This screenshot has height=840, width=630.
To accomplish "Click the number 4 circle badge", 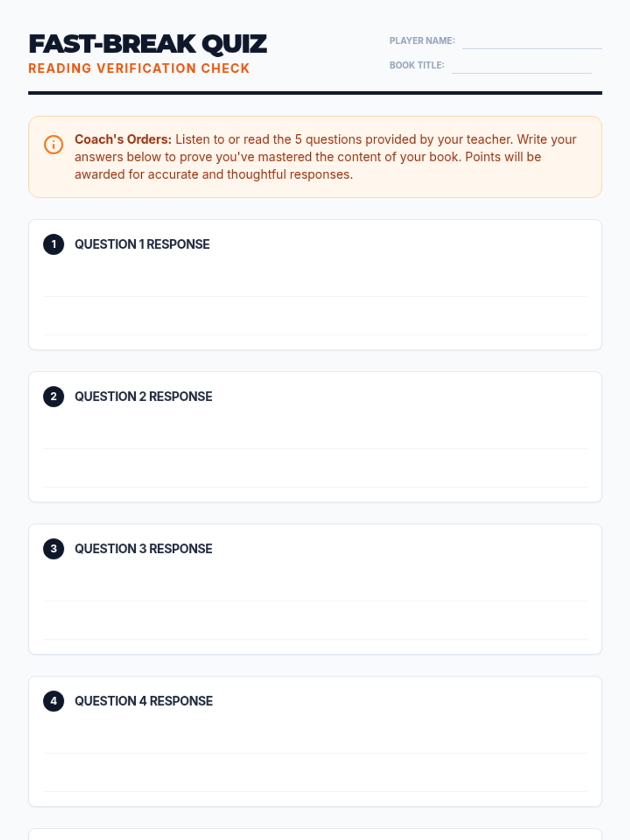I will coord(54,701).
